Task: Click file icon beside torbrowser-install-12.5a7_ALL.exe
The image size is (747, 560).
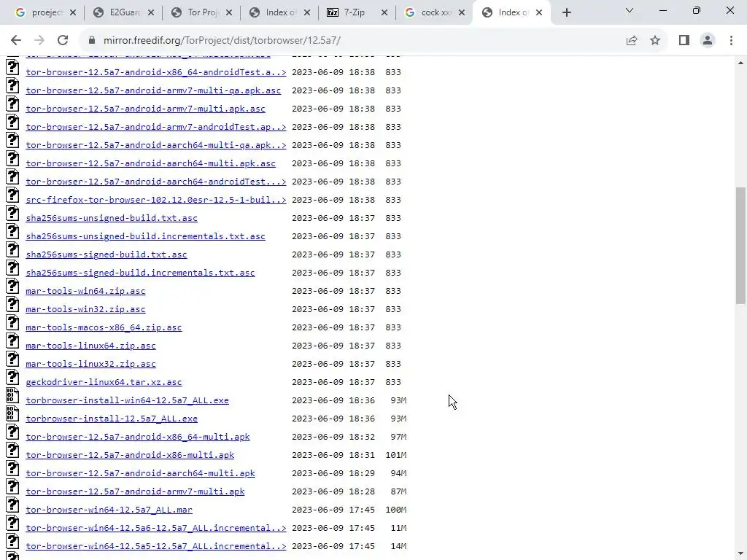Action: [x=12, y=414]
